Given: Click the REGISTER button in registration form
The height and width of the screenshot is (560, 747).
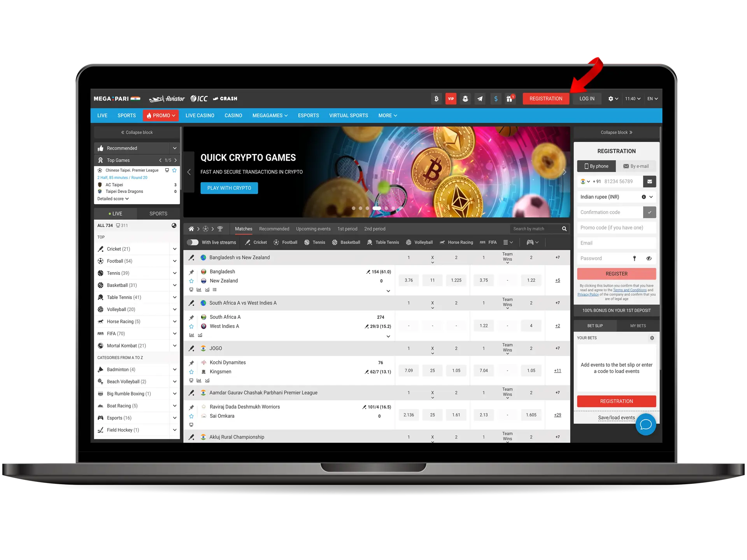Looking at the screenshot, I should (x=616, y=273).
